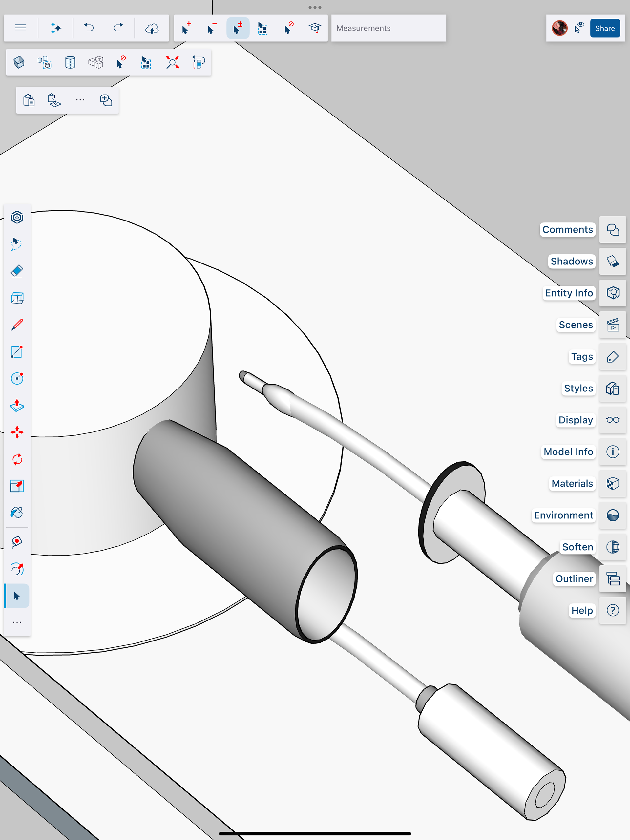Open the Materials panel icon
The image size is (630, 840).
click(x=613, y=483)
